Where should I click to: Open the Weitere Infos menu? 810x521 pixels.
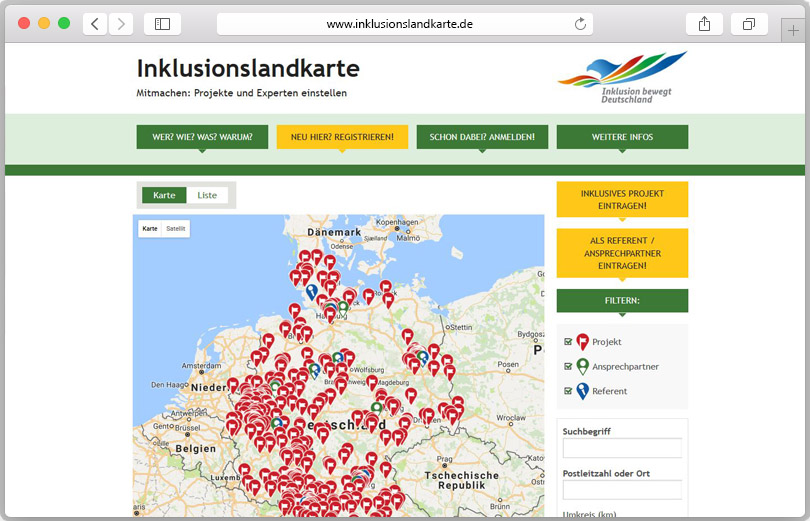pos(622,137)
